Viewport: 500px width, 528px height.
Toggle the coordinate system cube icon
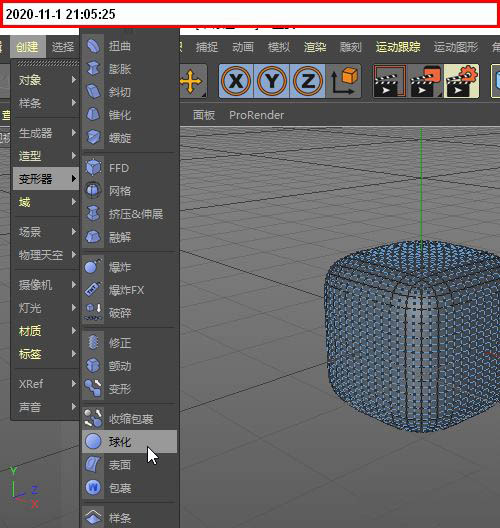click(344, 81)
